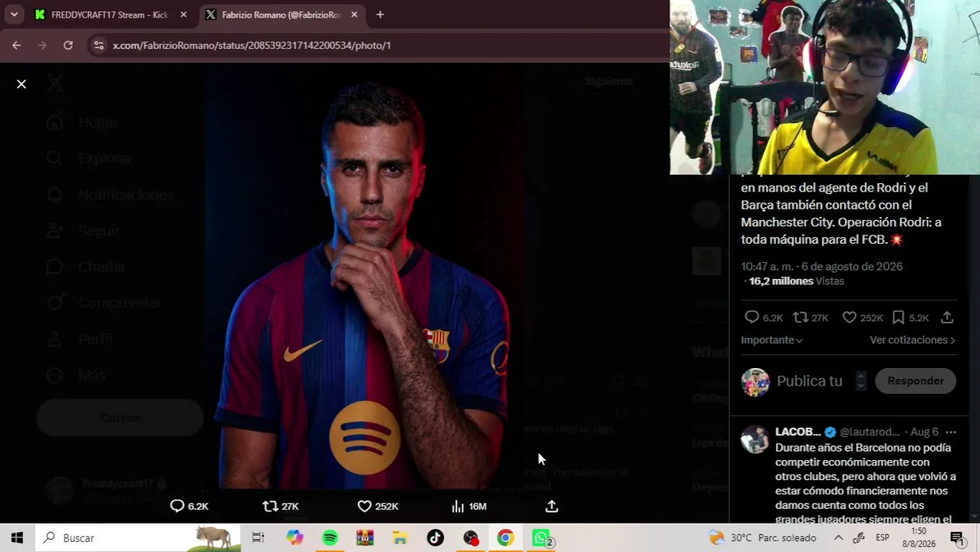Click the post timestamp 10:47 a. m.
This screenshot has height=552, width=980.
[821, 266]
